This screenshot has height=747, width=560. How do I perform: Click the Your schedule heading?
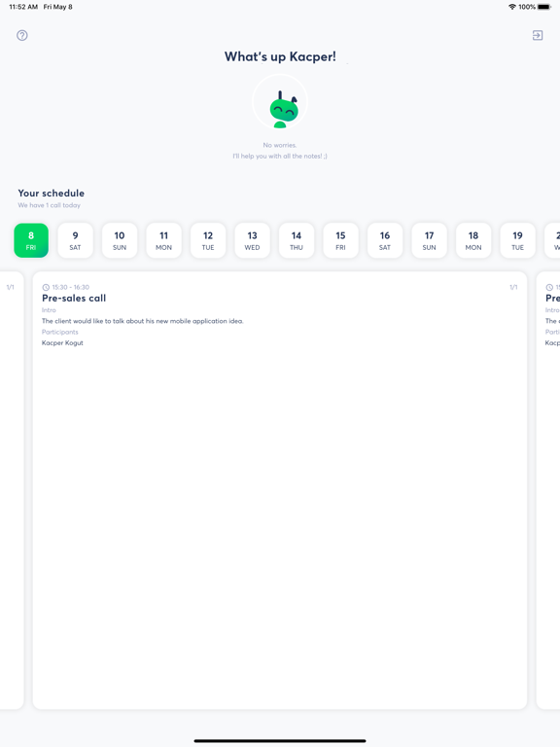(52, 193)
